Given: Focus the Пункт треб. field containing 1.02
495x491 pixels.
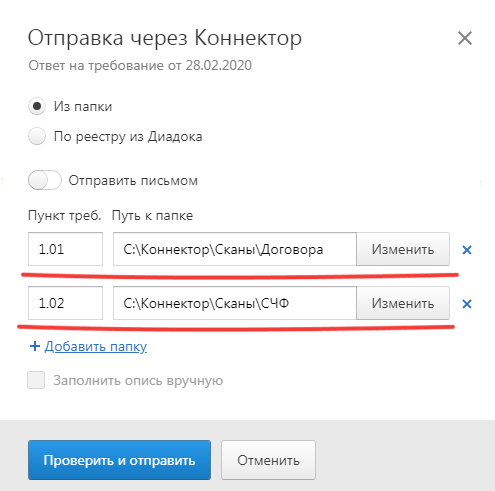Looking at the screenshot, I should 65,303.
